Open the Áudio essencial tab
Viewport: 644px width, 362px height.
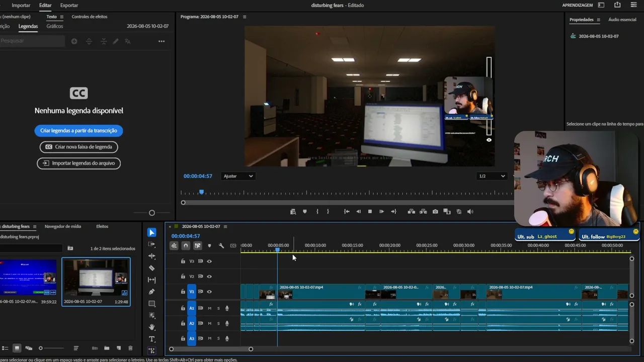[622, 20]
